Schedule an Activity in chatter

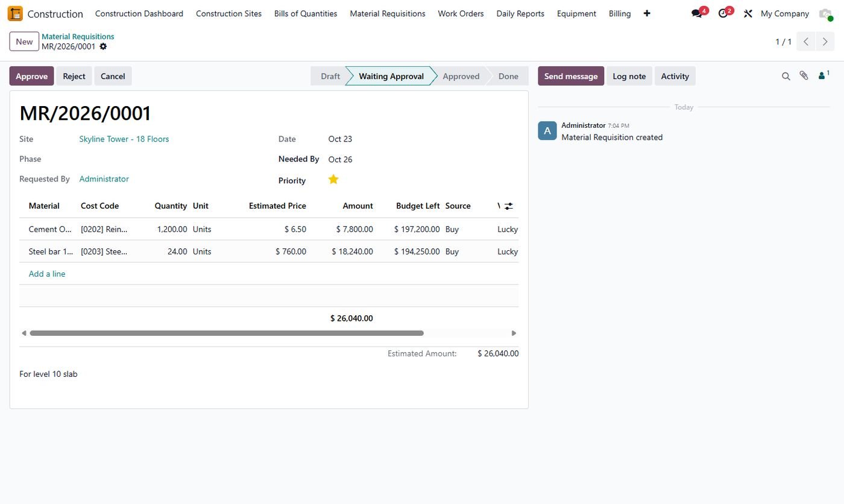pyautogui.click(x=675, y=76)
